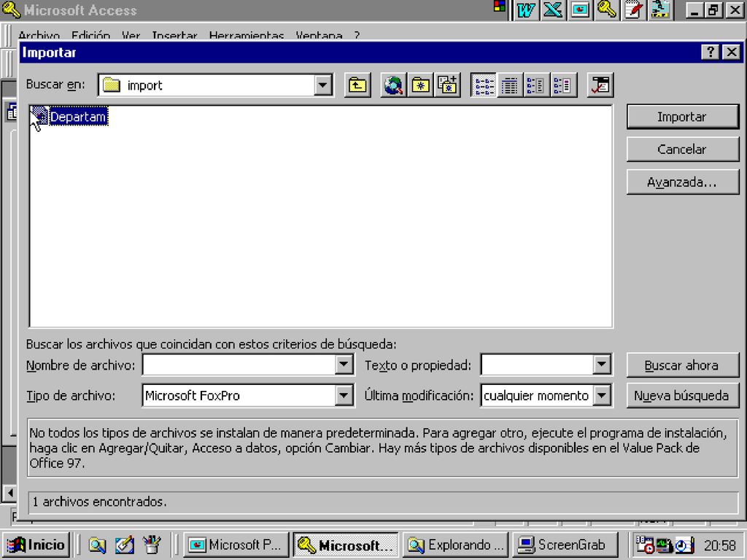This screenshot has height=560, width=747.
Task: Expand the Buscar en folder dropdown
Action: click(x=322, y=85)
